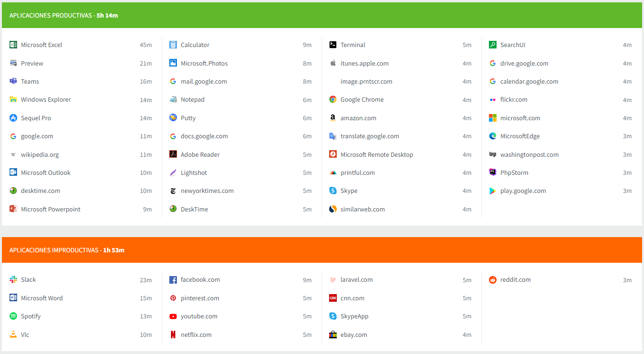Click the Slack icon

click(x=13, y=279)
